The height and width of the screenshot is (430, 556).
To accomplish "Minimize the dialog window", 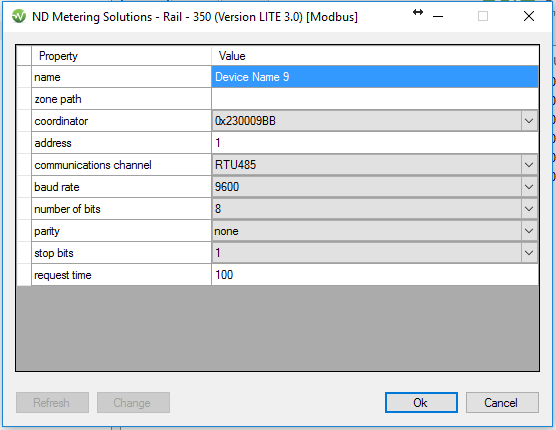I will [438, 16].
